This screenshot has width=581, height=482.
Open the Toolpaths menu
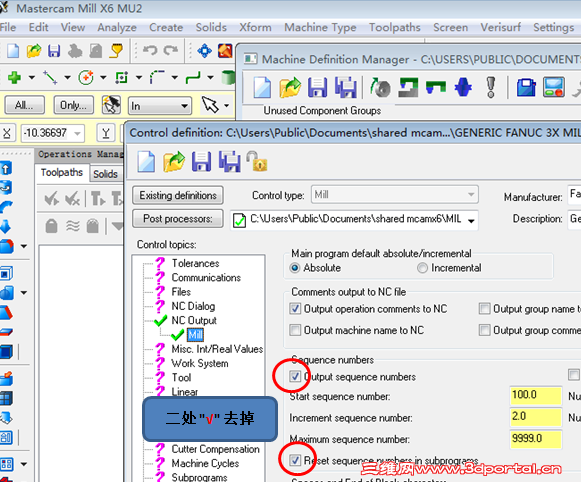[x=395, y=27]
